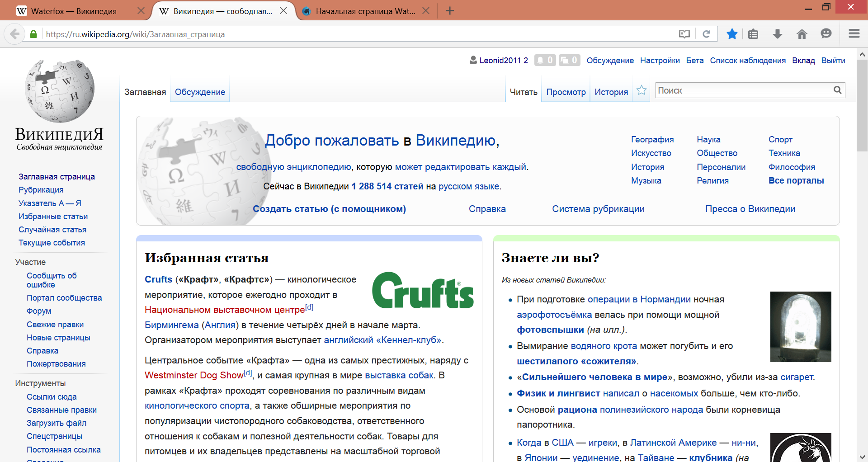
Task: Open Система рубрикации link
Action: click(598, 209)
